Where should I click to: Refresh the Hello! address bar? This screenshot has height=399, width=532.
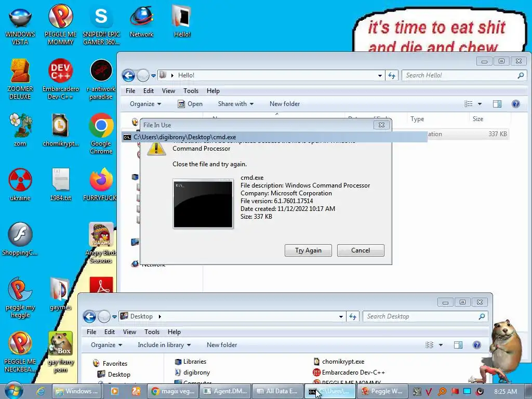392,75
